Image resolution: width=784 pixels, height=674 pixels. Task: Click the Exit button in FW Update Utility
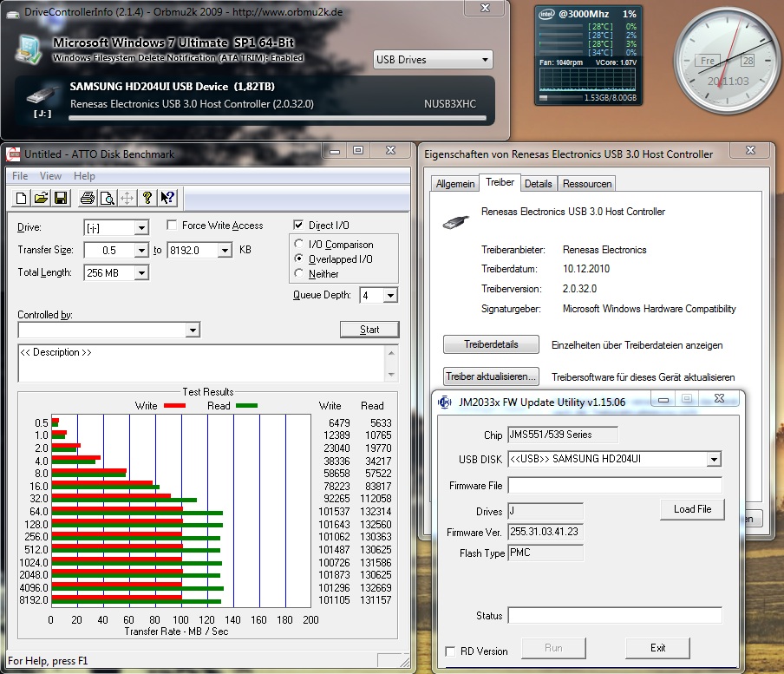(x=657, y=648)
